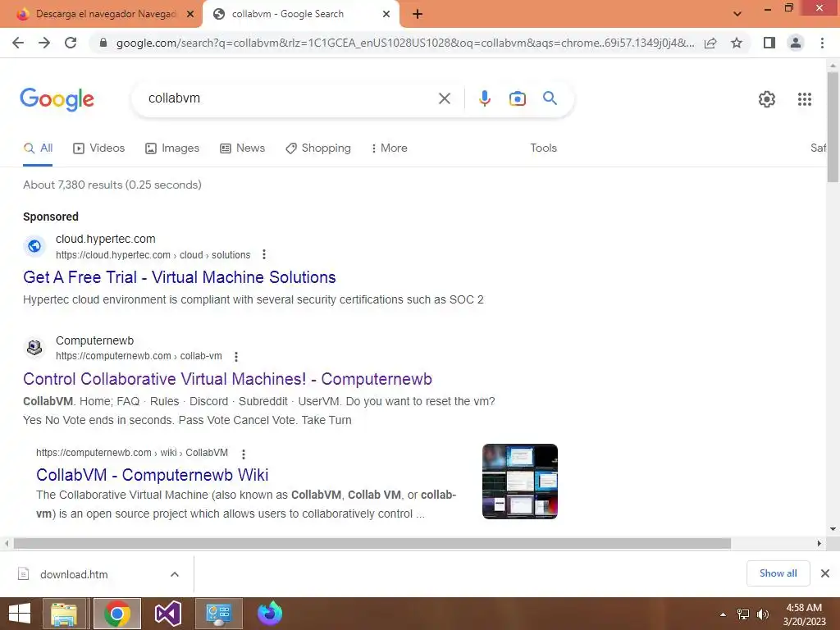Screen dimensions: 840x630
Task: Click the Google logo
Action: 57,99
